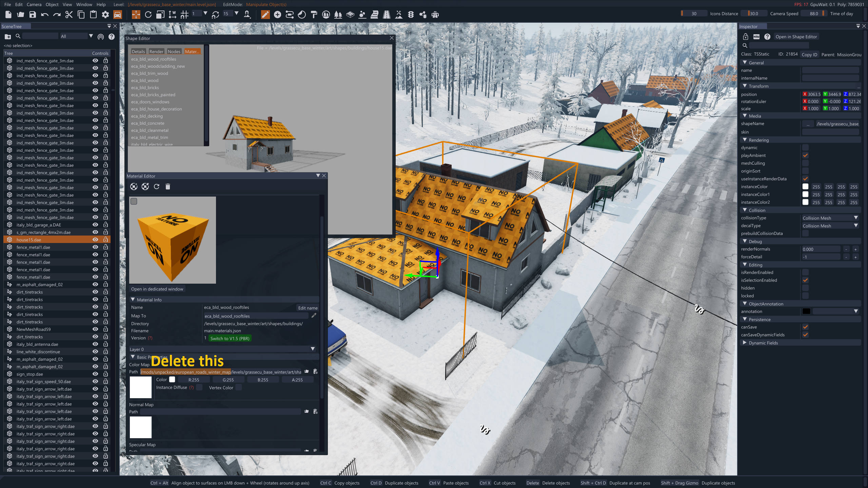The width and height of the screenshot is (868, 488).
Task: Enable the Vertex Color checkbox
Action: point(238,388)
